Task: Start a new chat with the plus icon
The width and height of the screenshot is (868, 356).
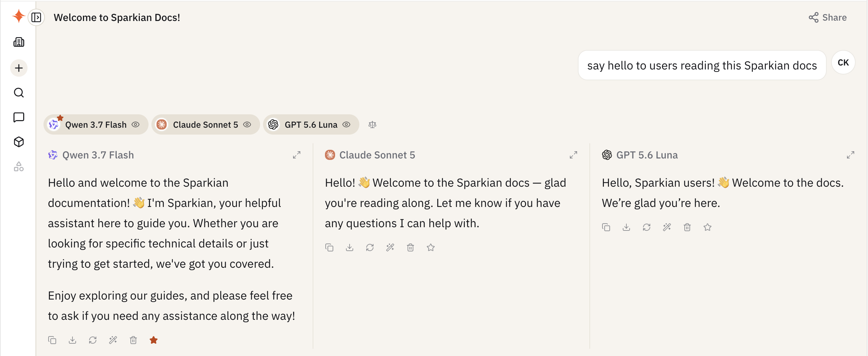Action: pyautogui.click(x=19, y=68)
